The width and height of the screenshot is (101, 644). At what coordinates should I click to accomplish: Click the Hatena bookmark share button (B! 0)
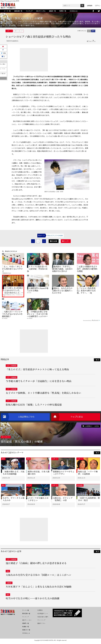click(3, 57)
